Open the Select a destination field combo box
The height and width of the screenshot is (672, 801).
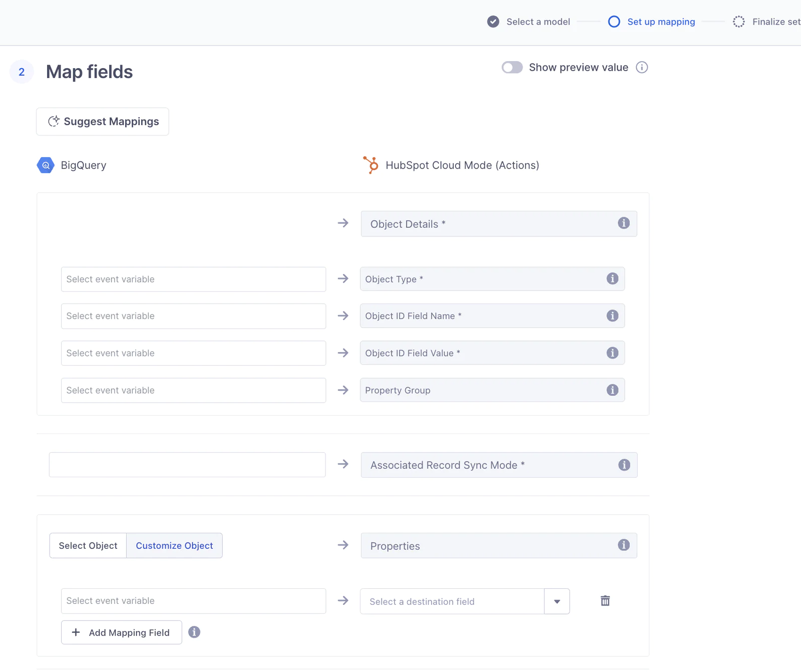click(452, 601)
